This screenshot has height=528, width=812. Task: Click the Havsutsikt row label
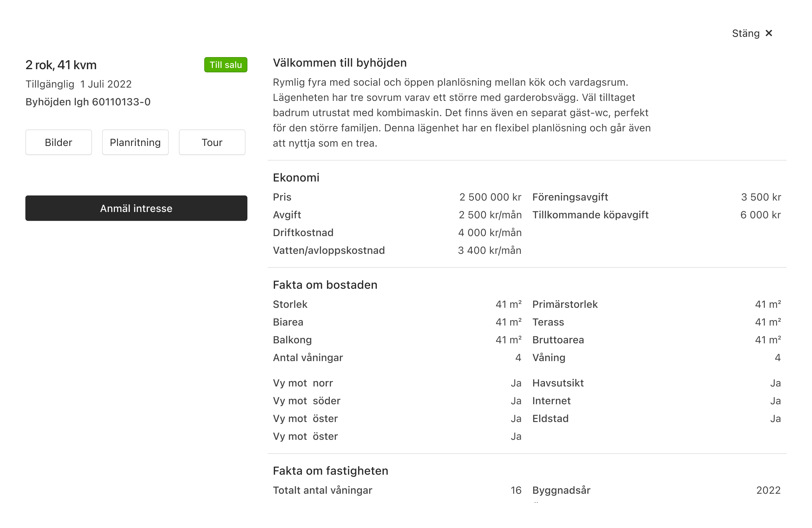coord(558,383)
